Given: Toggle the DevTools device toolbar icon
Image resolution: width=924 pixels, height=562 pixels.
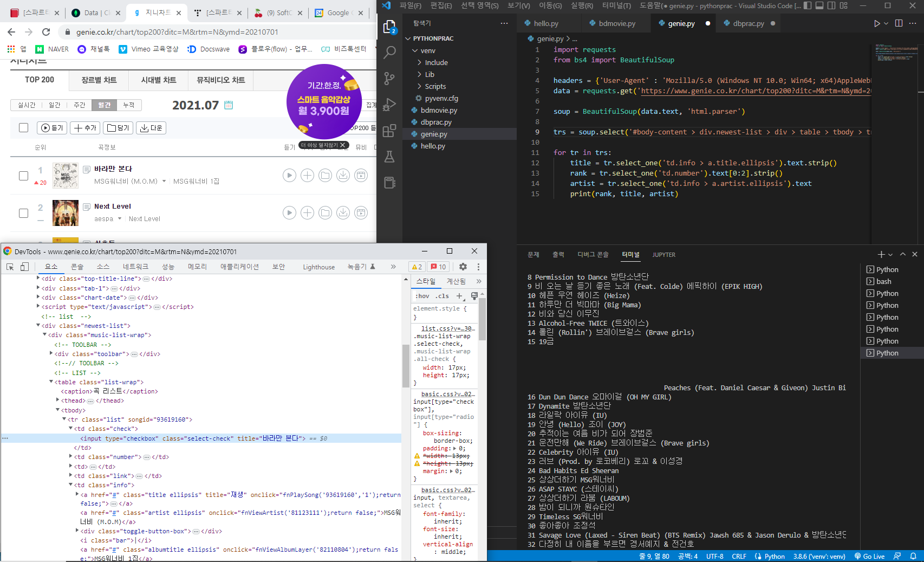Looking at the screenshot, I should pos(24,267).
